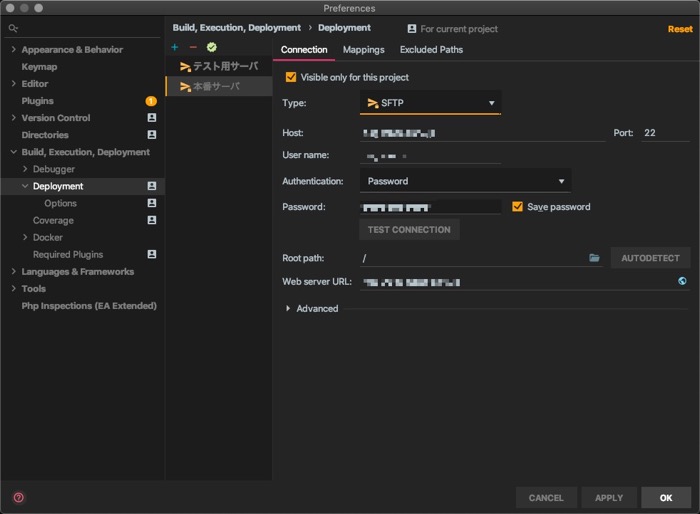This screenshot has width=700, height=514.
Task: Click Build, Execution, Deployment breadcrumb
Action: 237,28
